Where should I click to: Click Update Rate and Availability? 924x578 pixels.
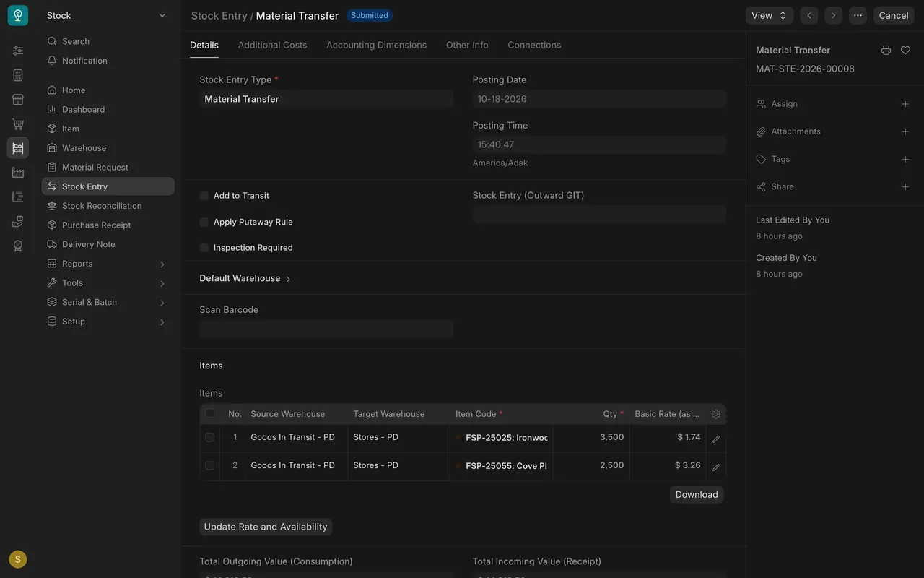pos(266,527)
